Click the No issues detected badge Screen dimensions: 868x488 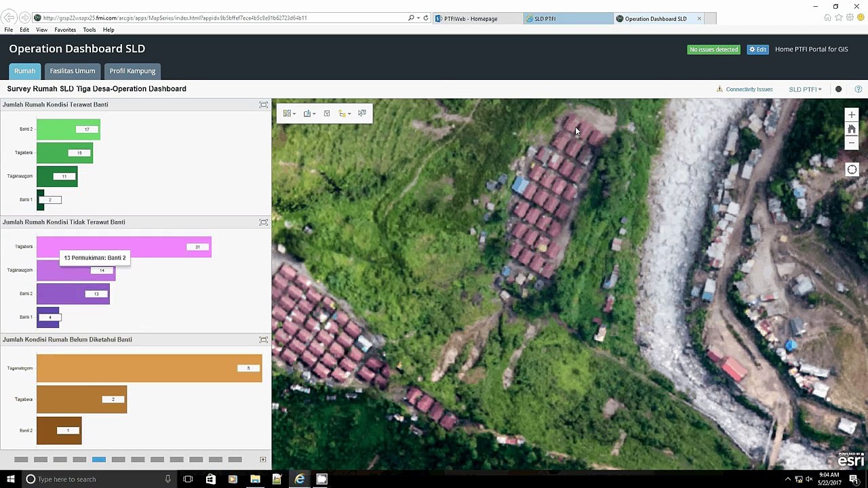[x=713, y=49]
